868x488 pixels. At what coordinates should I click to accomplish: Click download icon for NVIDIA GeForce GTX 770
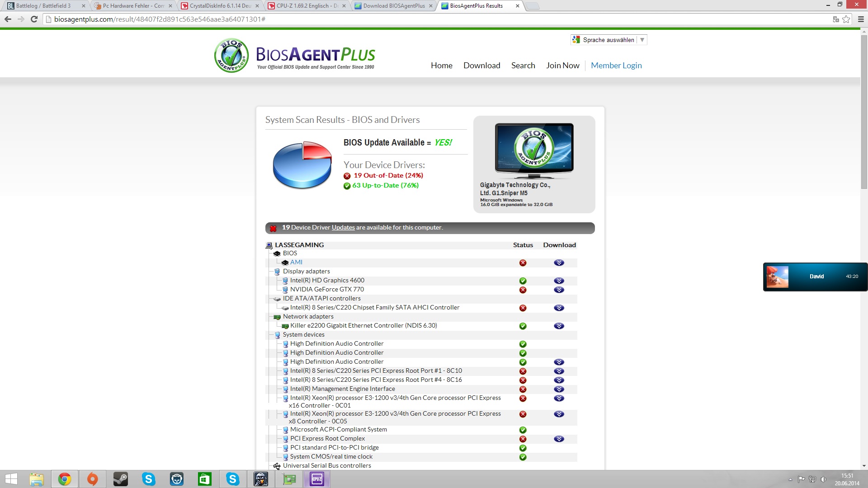(x=559, y=290)
